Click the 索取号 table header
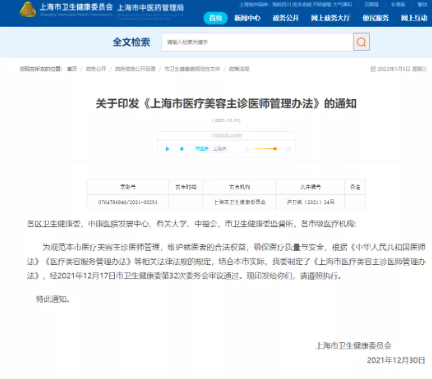Image resolution: width=432 pixels, height=379 pixels. click(x=128, y=187)
